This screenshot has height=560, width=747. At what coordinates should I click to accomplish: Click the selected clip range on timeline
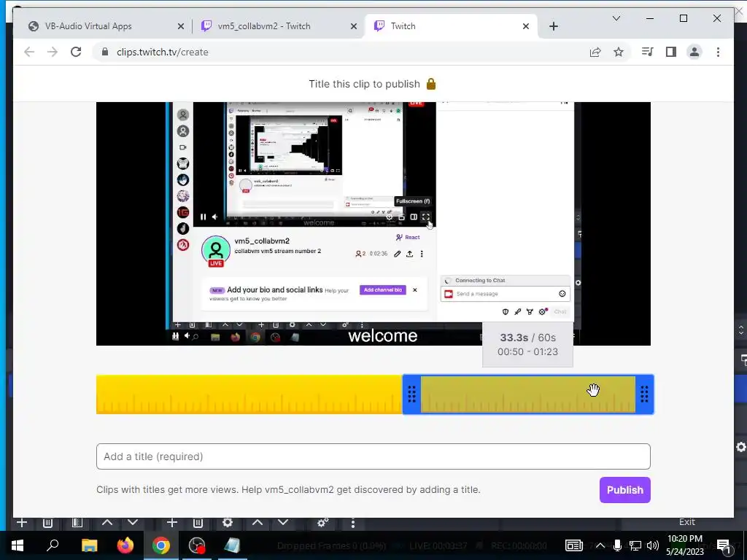(528, 394)
